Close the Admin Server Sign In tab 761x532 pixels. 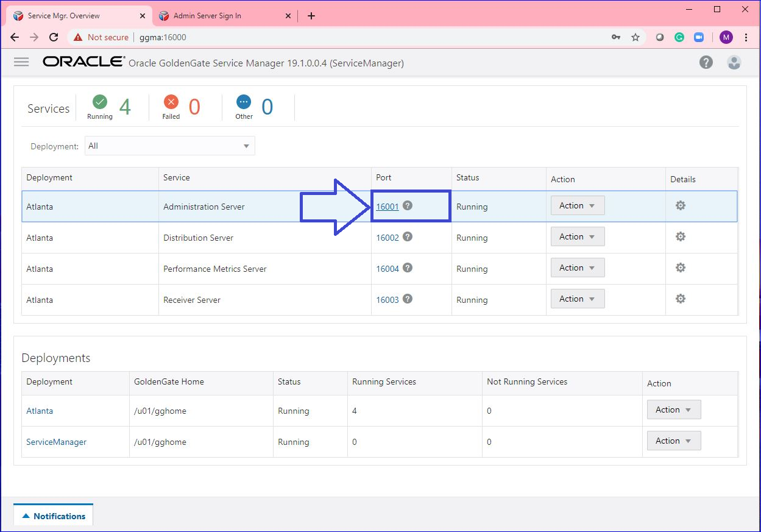click(x=289, y=16)
